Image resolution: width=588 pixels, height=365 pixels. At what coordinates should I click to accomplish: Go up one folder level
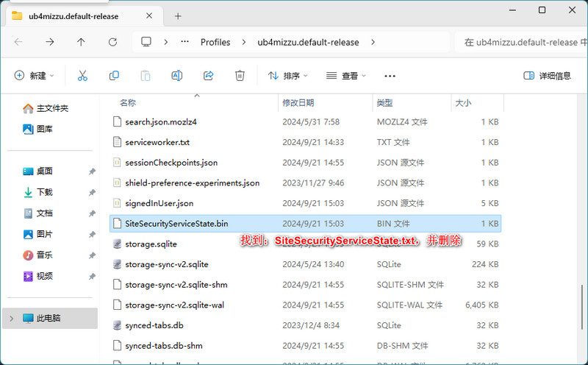pos(81,42)
